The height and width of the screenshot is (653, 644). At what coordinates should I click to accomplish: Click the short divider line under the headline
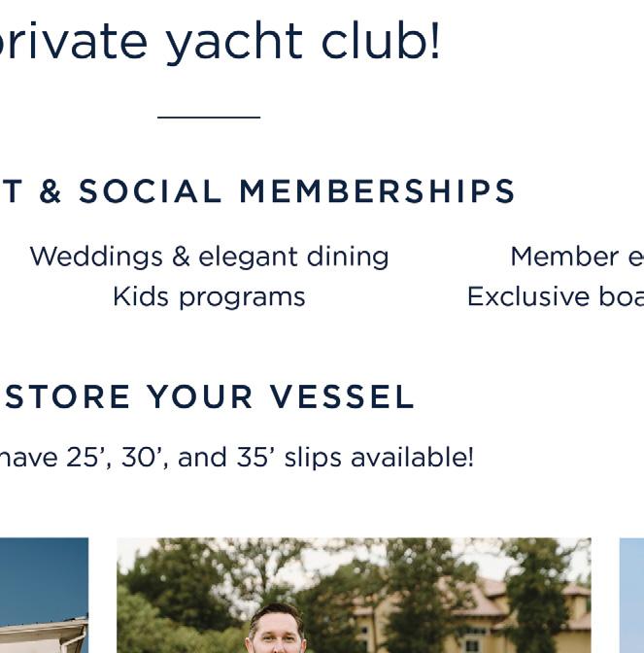tap(209, 118)
